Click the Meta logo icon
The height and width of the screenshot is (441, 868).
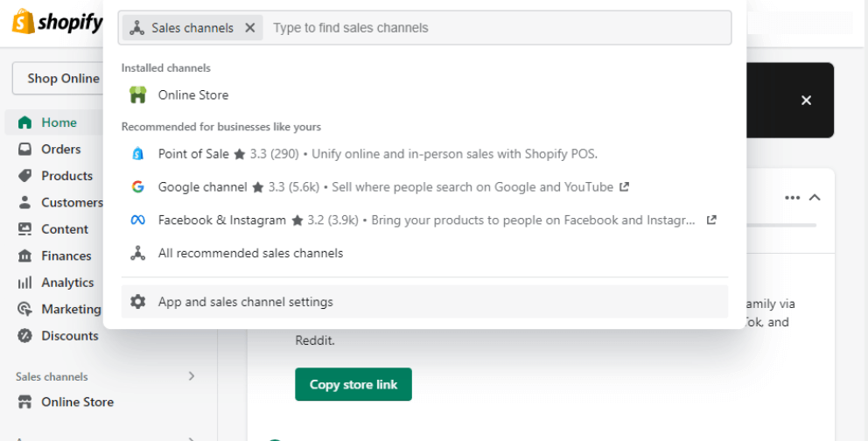(x=138, y=220)
